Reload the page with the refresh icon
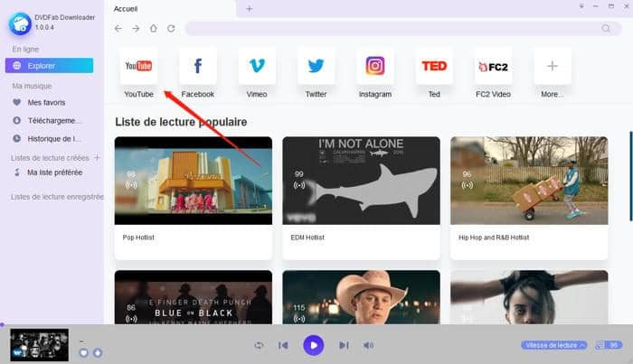Screen dimensions: 633x364 tap(171, 29)
